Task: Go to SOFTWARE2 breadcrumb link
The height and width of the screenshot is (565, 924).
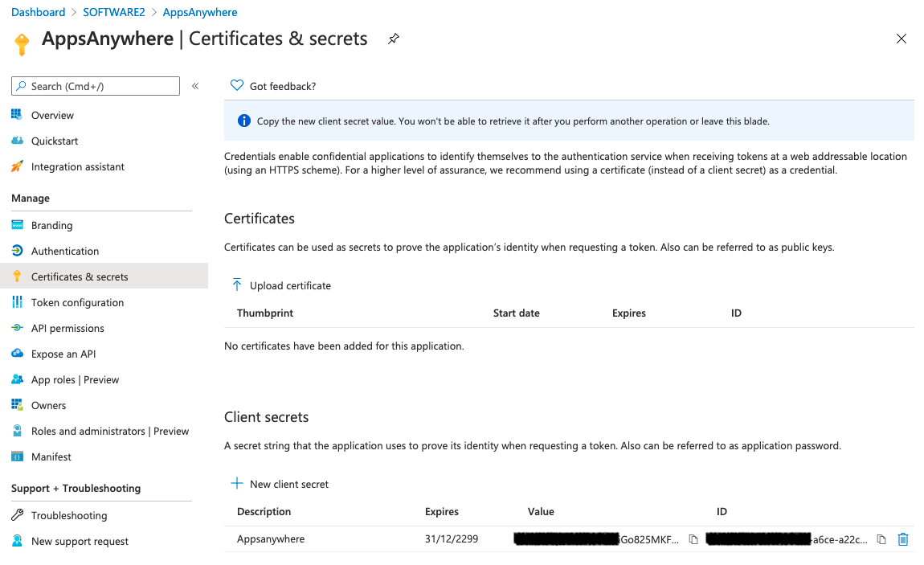Action: [x=114, y=12]
